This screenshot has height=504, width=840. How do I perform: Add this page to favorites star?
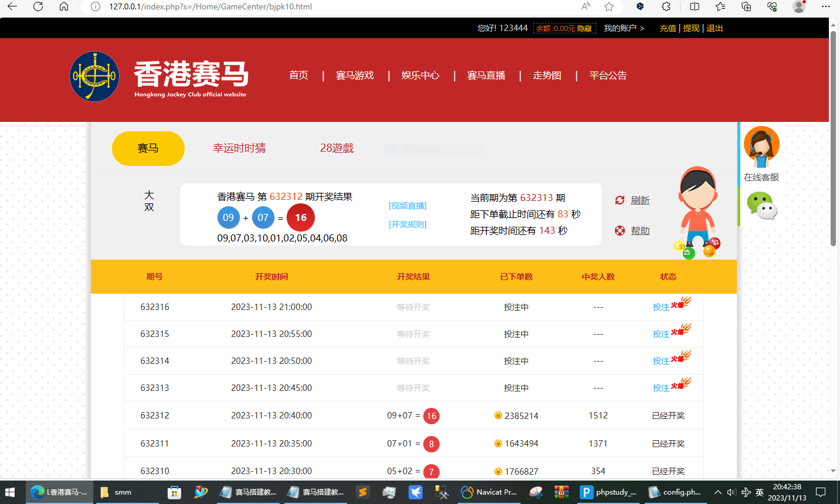609,6
